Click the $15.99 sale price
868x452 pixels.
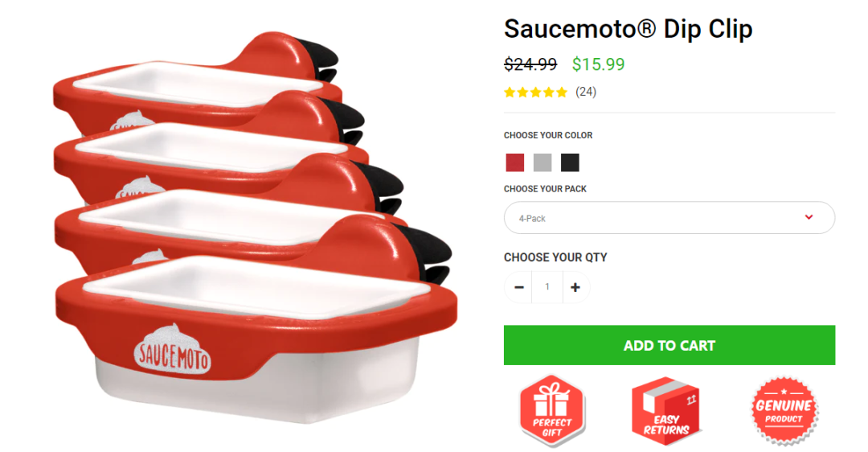click(599, 64)
